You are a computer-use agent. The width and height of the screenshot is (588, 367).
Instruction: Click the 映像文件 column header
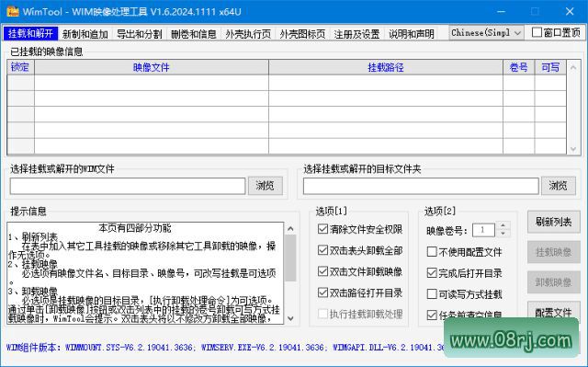(152, 67)
